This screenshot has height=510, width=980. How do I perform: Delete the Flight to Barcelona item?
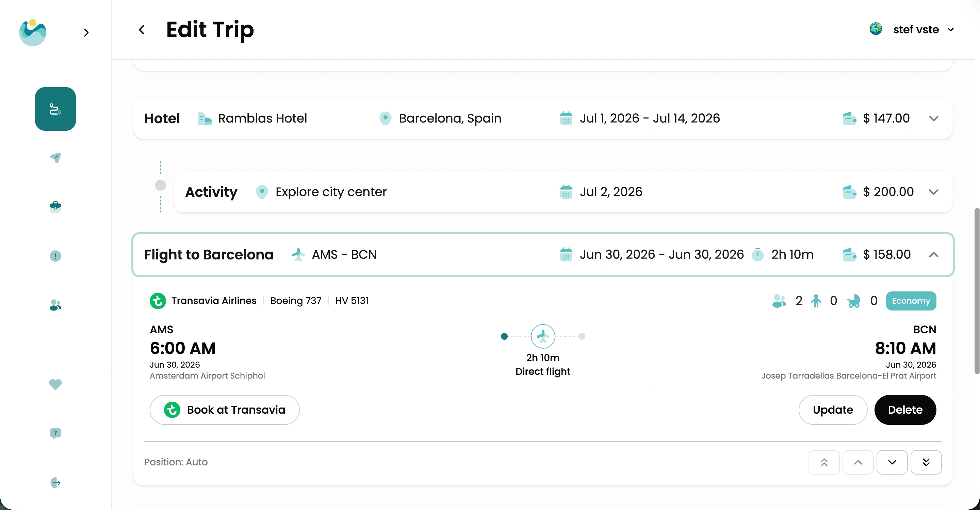(x=905, y=410)
